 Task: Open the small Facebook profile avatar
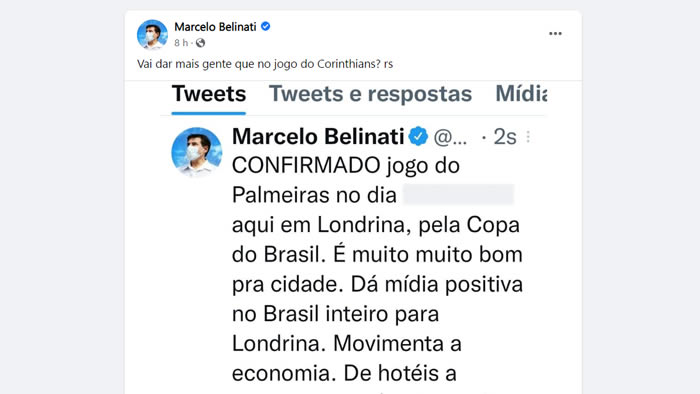click(x=152, y=34)
